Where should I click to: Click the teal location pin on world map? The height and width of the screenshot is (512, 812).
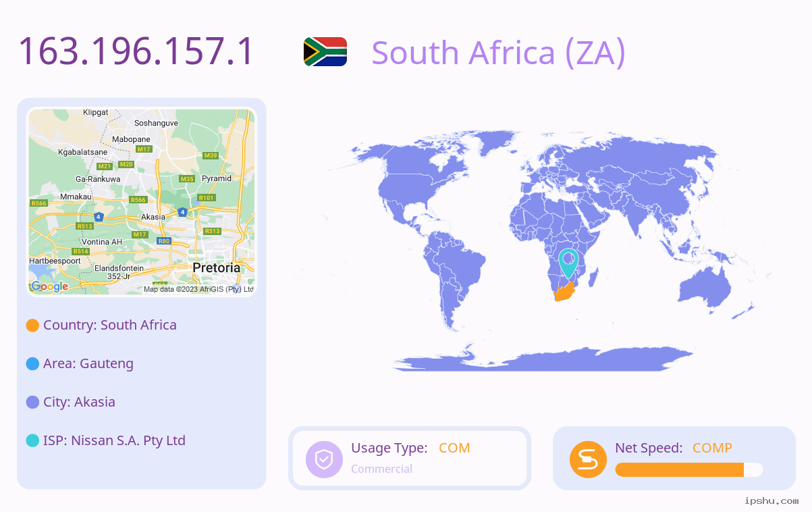tap(568, 263)
